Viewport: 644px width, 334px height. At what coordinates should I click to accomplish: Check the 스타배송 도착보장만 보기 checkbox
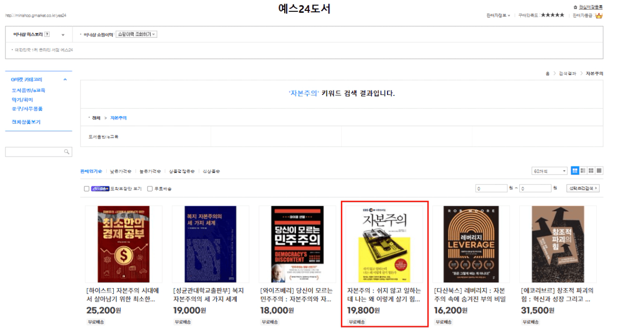tap(86, 189)
